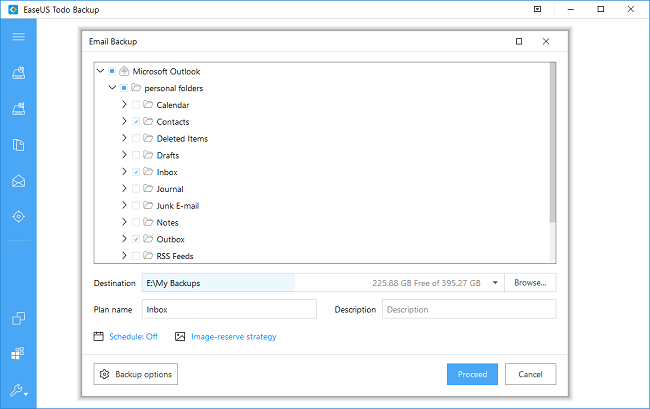650x409 pixels.
Task: Enable the Drafts folder checkbox
Action: [136, 155]
